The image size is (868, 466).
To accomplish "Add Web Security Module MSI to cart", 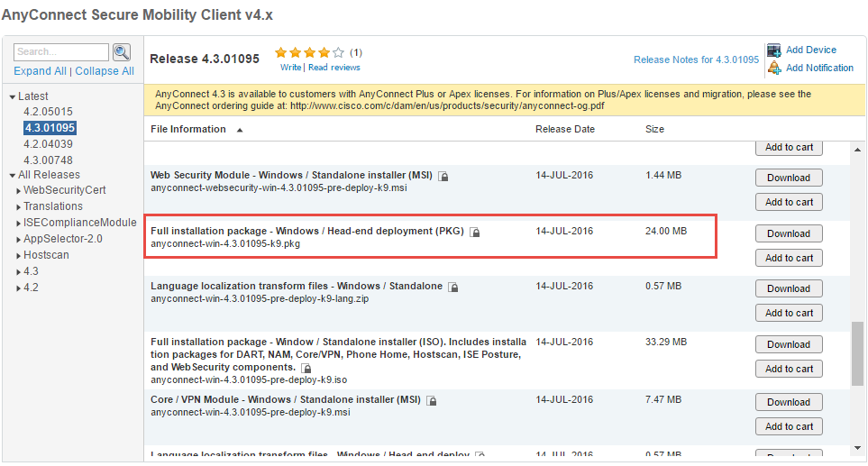I will point(789,202).
